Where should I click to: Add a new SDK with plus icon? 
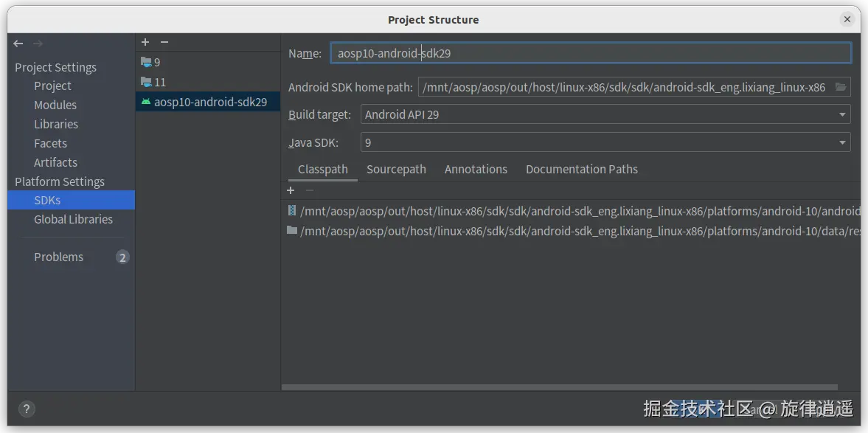point(145,43)
